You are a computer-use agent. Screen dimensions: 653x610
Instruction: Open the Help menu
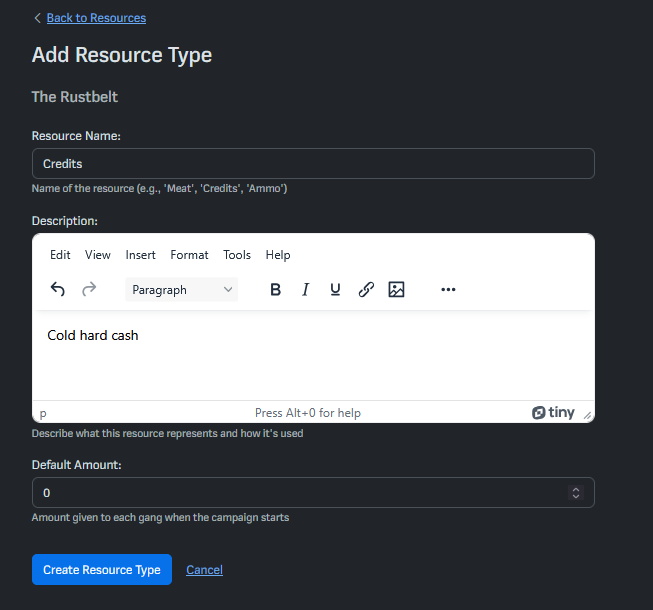click(x=278, y=255)
